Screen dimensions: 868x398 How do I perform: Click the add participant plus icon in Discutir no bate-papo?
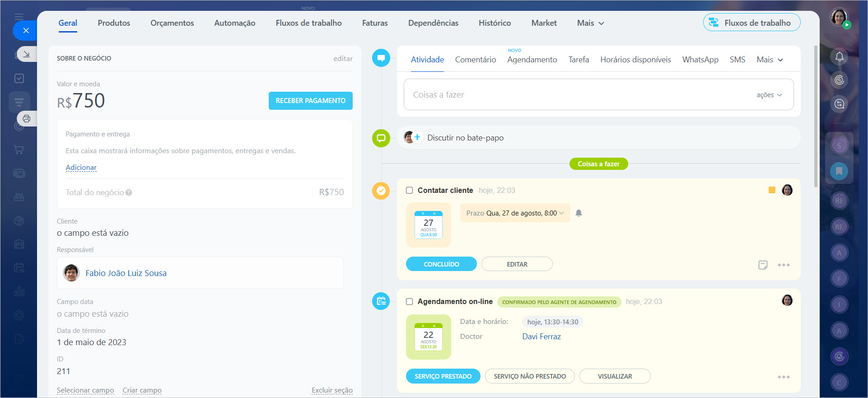(417, 137)
